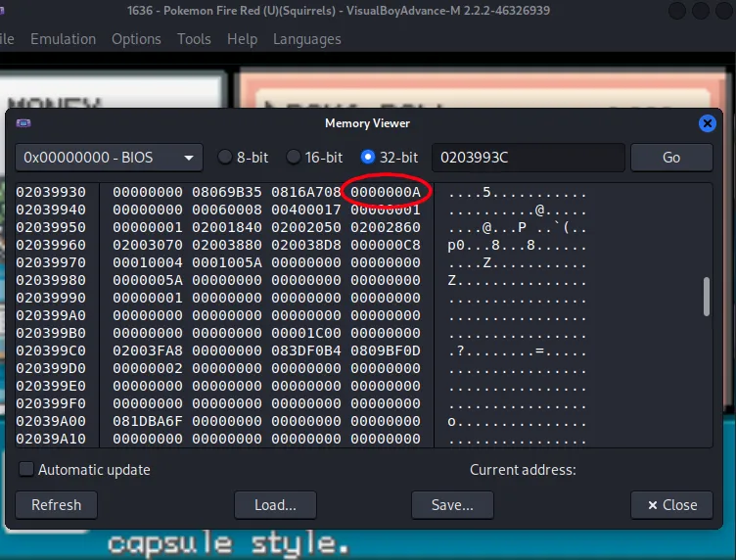Click value 083DF0B4 in row 020399C0

pos(306,350)
